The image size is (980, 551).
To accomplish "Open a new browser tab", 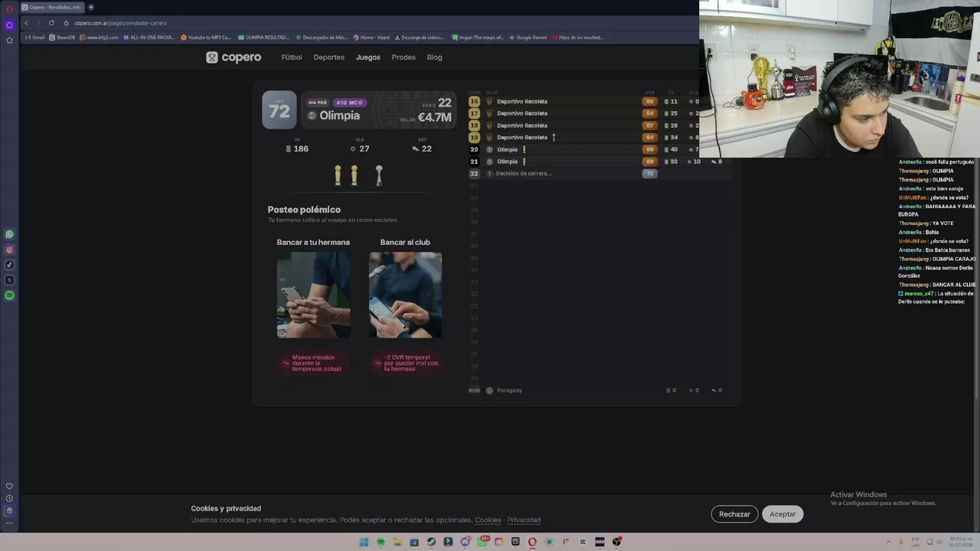I will click(x=90, y=7).
